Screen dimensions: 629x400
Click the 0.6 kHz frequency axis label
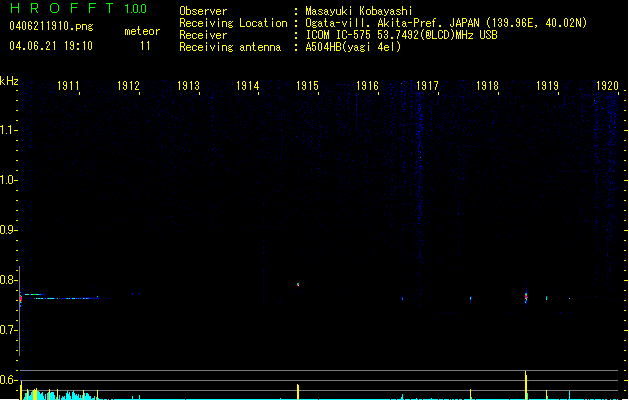8,380
